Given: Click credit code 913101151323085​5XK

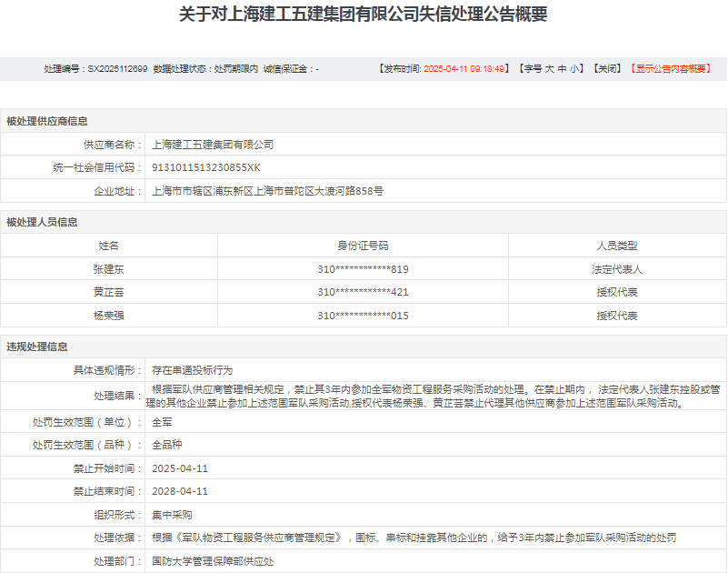Looking at the screenshot, I should pyautogui.click(x=206, y=167).
